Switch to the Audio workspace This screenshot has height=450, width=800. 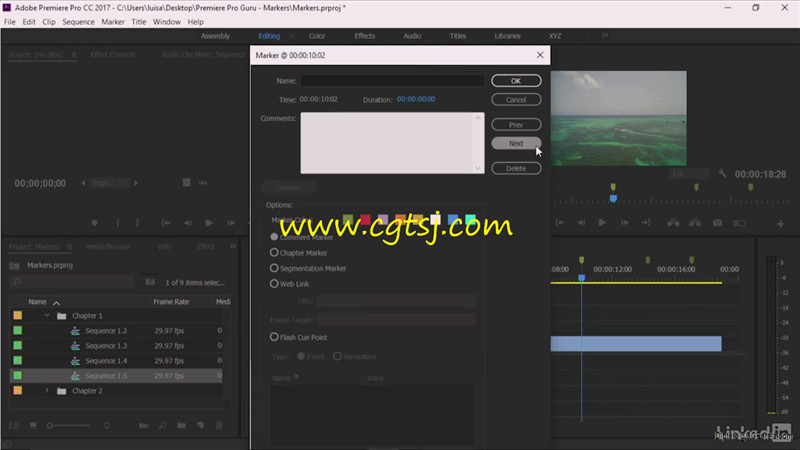(x=412, y=36)
